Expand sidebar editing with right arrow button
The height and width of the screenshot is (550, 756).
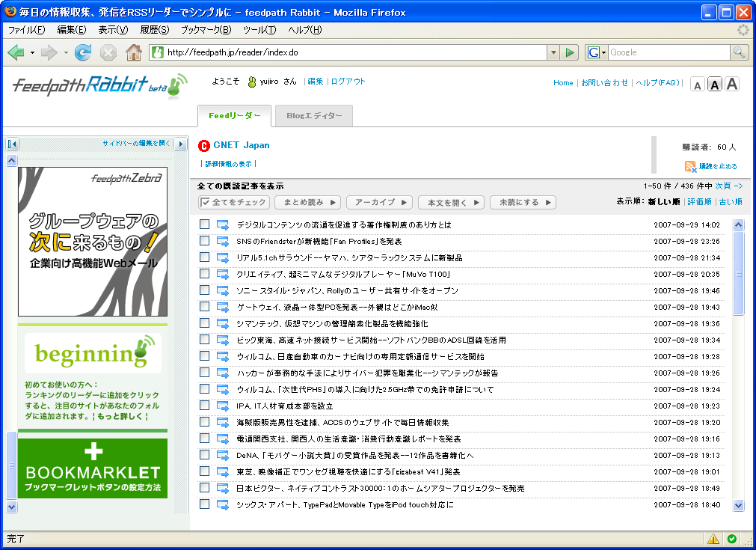coord(181,144)
